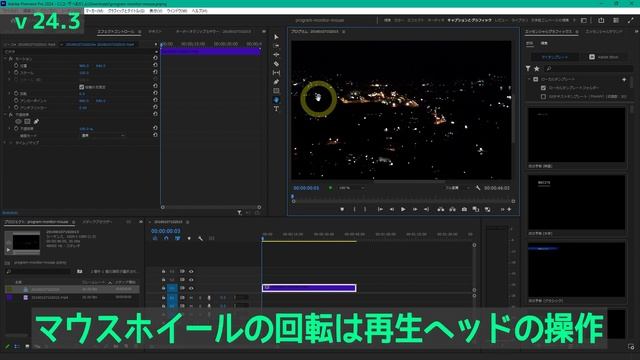Pick the free draw bezier mask pen
The height and width of the screenshot is (360, 640).
[x=36, y=121]
